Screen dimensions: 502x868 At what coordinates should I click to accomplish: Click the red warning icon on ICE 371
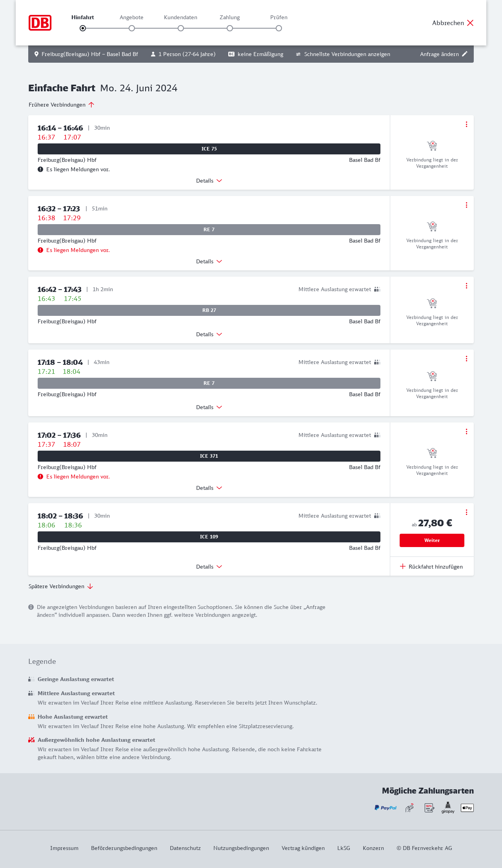click(x=40, y=477)
